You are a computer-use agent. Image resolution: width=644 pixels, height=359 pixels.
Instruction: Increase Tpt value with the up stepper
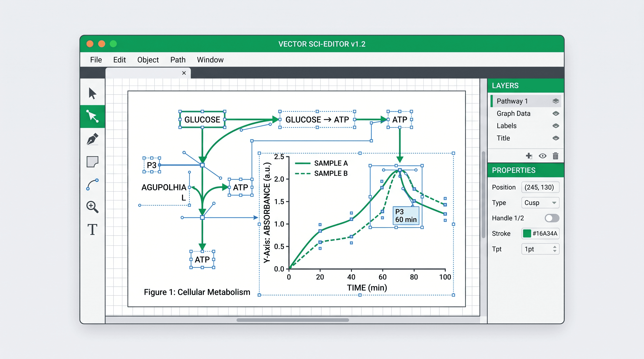[555, 247]
